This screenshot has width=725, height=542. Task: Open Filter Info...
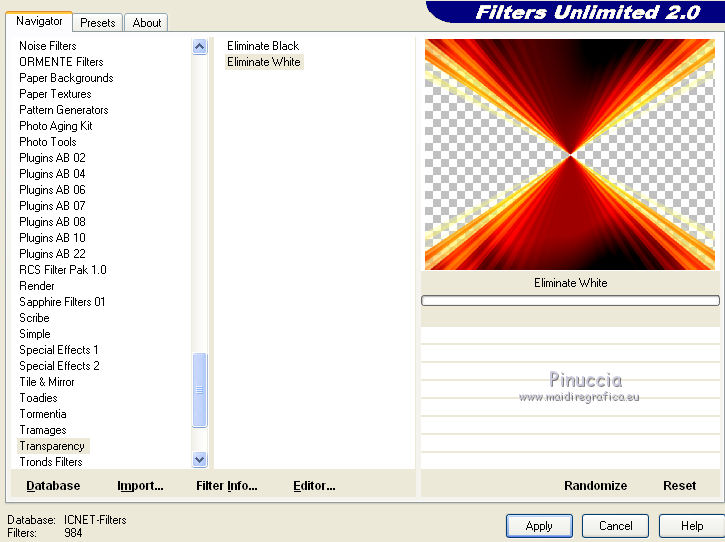(227, 486)
